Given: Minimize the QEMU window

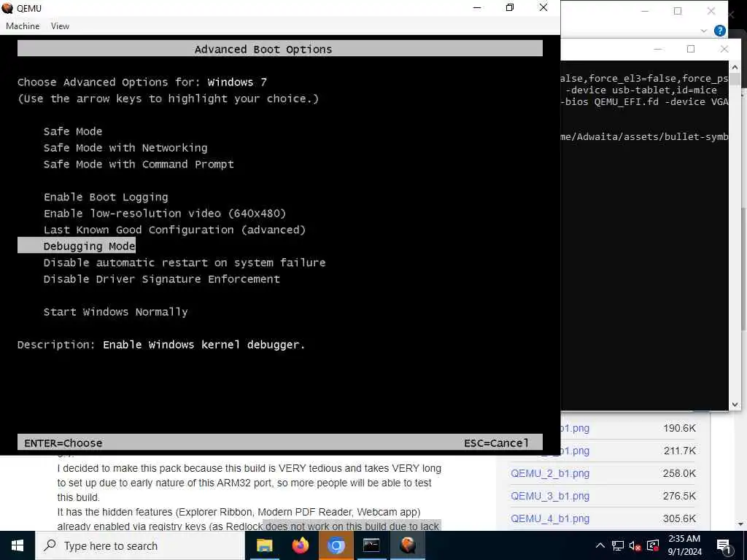Looking at the screenshot, I should pos(477,7).
